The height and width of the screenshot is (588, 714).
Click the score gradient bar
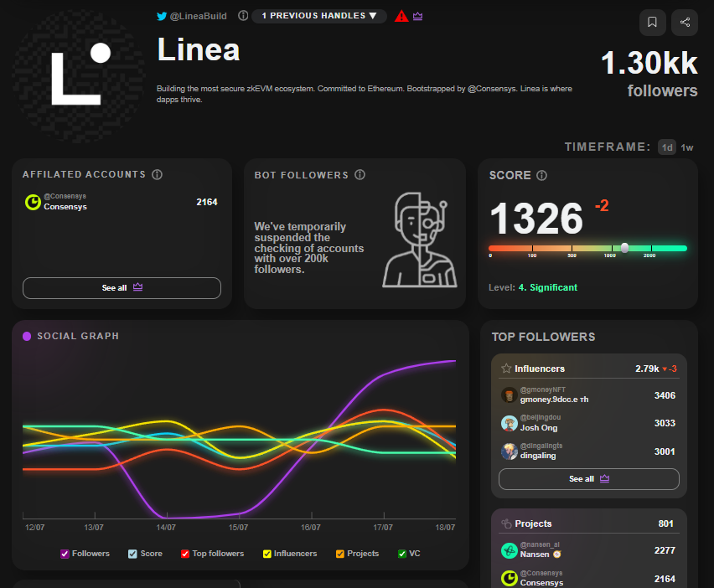(x=587, y=248)
